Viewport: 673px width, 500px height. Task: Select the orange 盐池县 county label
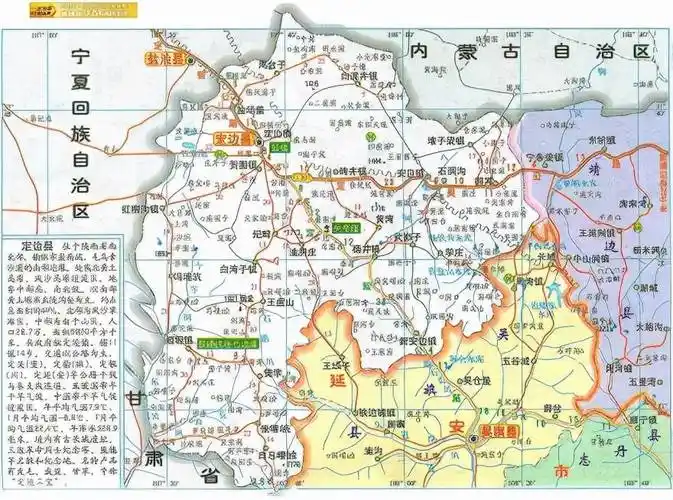[x=168, y=59]
